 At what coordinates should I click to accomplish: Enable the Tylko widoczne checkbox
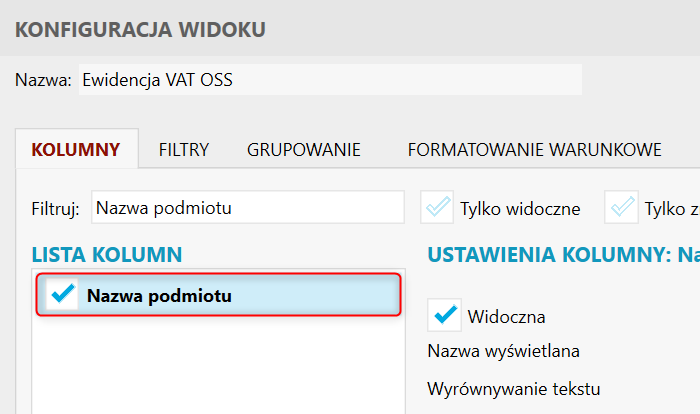[438, 208]
